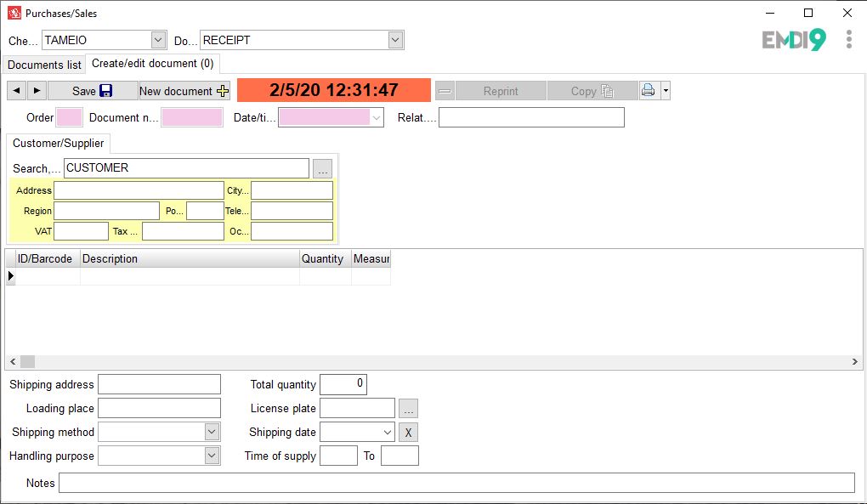Image resolution: width=867 pixels, height=504 pixels.
Task: Click the pink Order field
Action: pos(69,117)
